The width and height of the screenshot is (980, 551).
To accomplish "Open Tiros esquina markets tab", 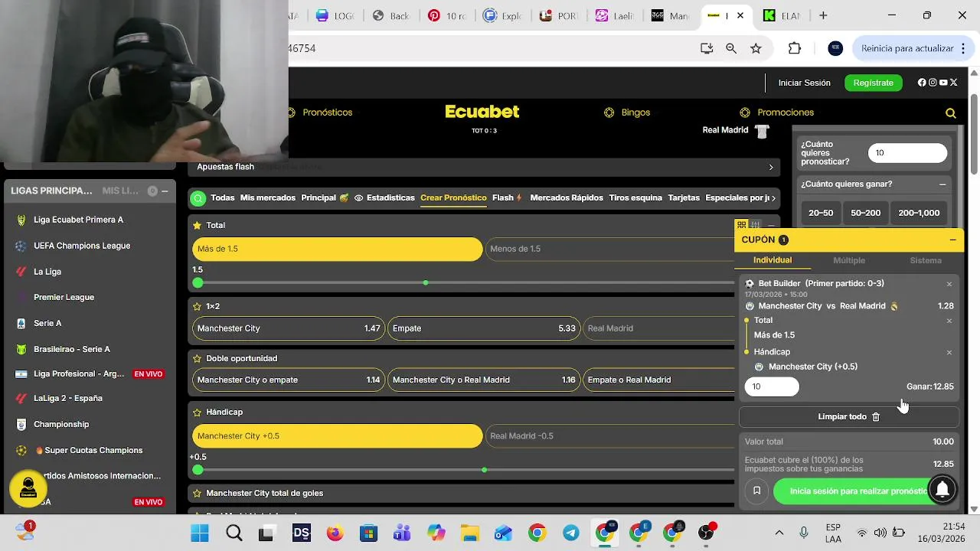I will click(x=635, y=198).
